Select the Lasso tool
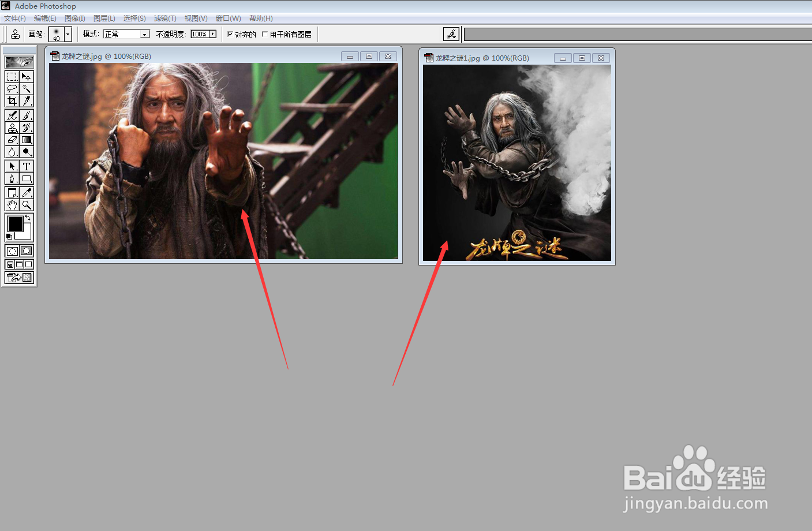The height and width of the screenshot is (531, 812). (12, 89)
